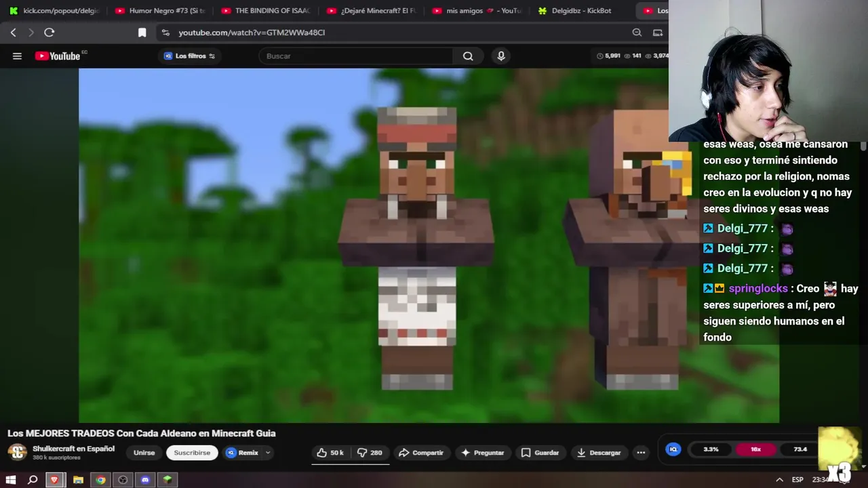This screenshot has height=488, width=868.
Task: Expand the Remix dropdown arrow
Action: click(268, 453)
